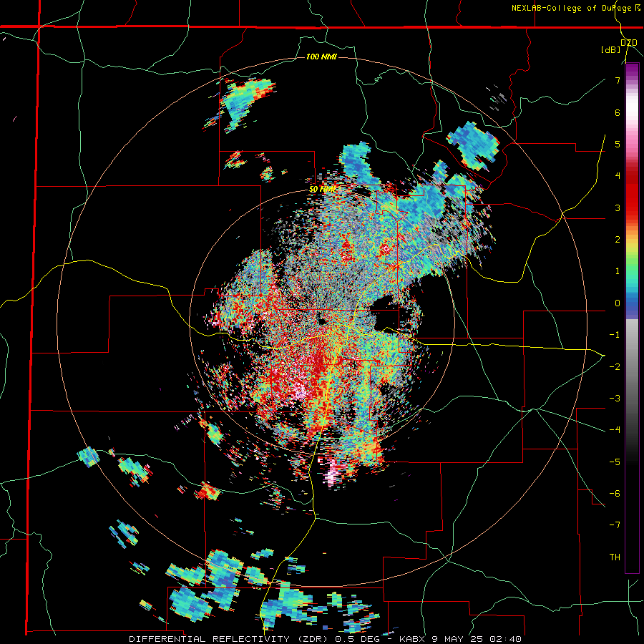
Task: Click the -3 value on the dB scale
Action: coord(615,398)
